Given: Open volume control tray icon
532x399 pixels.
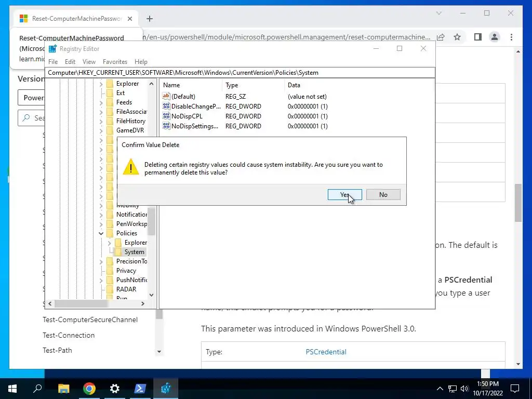Looking at the screenshot, I should pos(464,389).
